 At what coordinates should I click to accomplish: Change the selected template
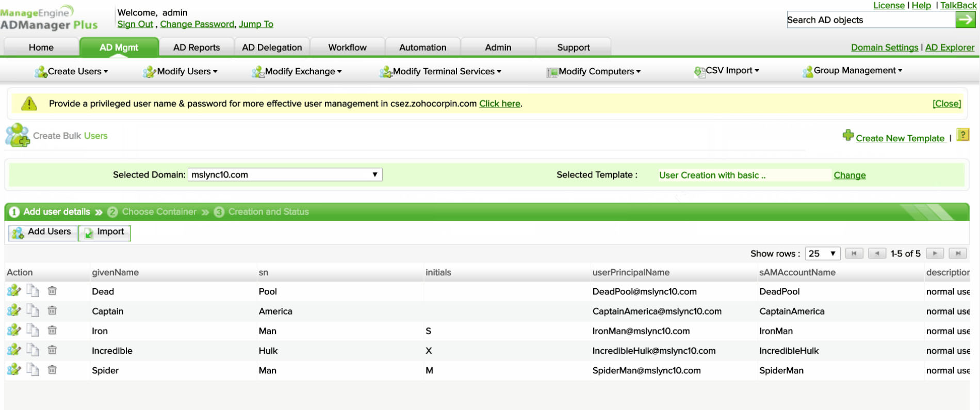(850, 175)
